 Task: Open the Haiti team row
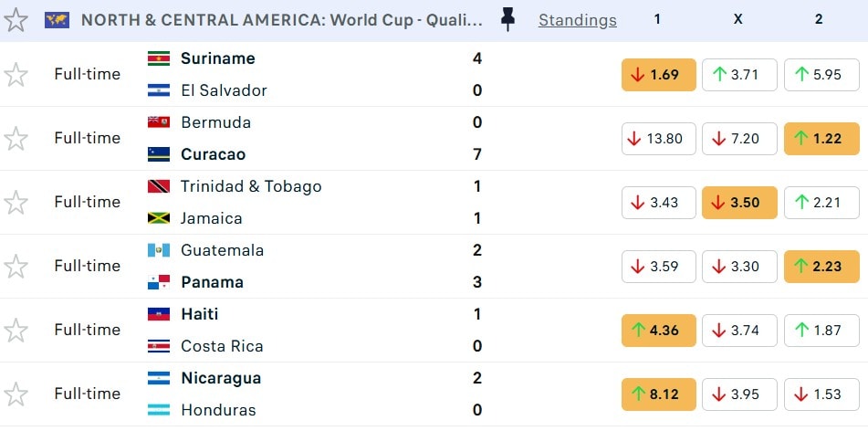(199, 314)
